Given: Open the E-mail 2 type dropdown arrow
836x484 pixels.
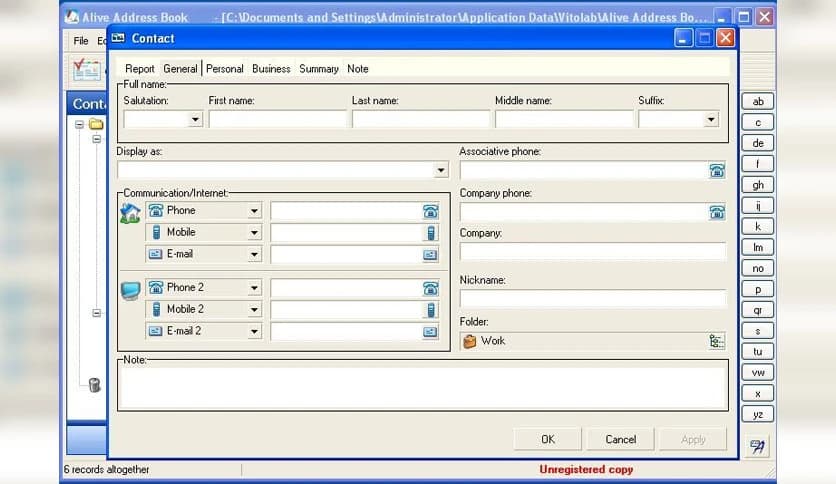Looking at the screenshot, I should pos(254,332).
